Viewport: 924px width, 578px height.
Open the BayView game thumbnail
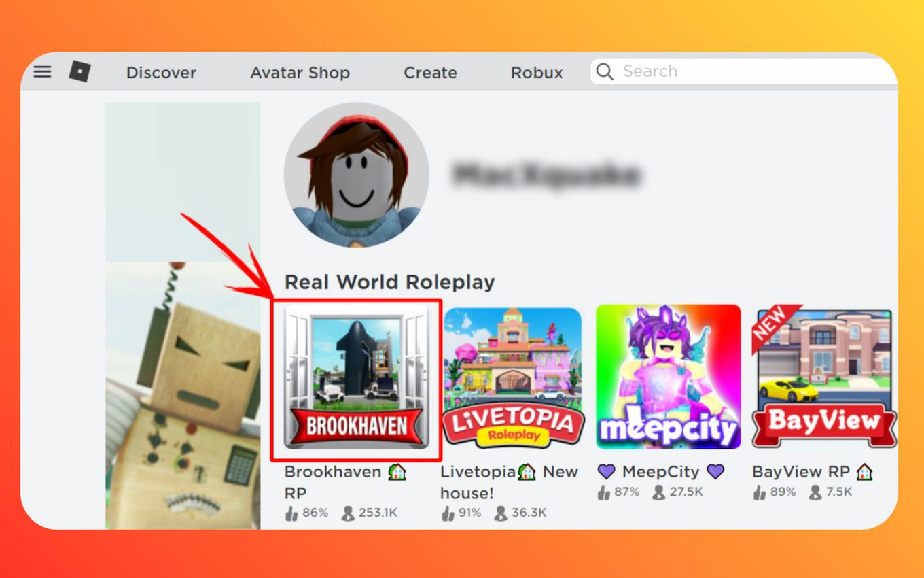click(824, 377)
